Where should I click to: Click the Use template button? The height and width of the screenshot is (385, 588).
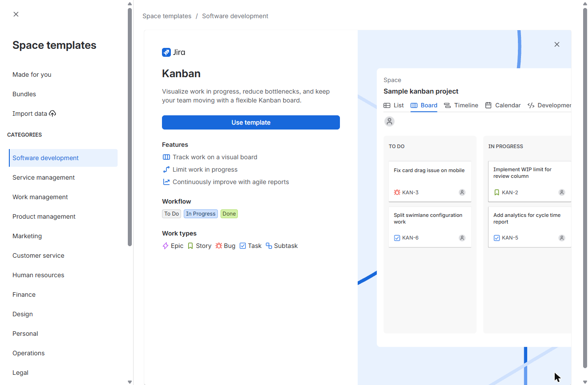[251, 122]
